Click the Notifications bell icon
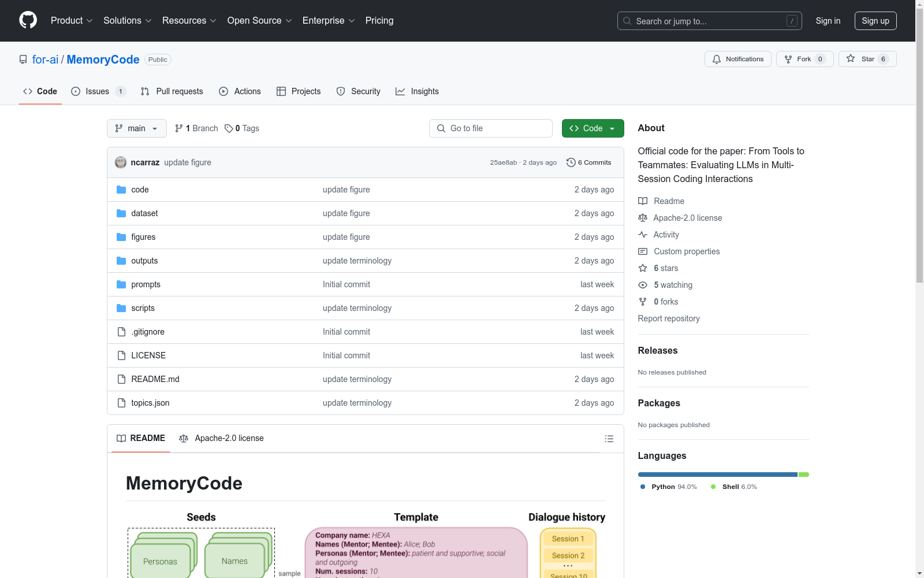Viewport: 924px width, 578px height. (x=717, y=59)
